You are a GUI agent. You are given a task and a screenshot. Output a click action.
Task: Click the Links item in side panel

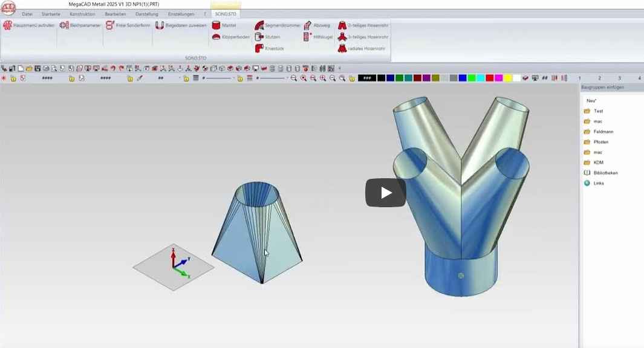point(599,183)
